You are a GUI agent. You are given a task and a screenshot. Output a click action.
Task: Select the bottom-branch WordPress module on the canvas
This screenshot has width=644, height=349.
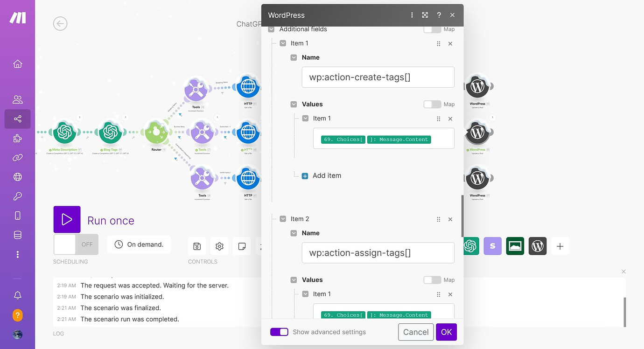477,179
